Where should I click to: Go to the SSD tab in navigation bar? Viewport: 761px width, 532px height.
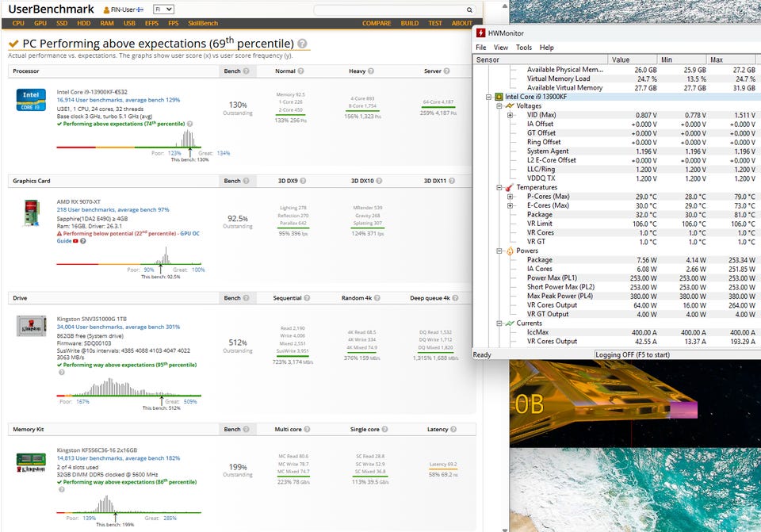point(62,24)
